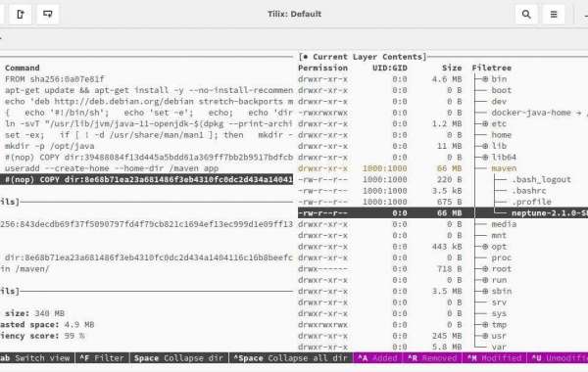Screen dimensions: 588x372
Task: Click ^Space Collapse all dir shortcut
Action: [x=290, y=358]
